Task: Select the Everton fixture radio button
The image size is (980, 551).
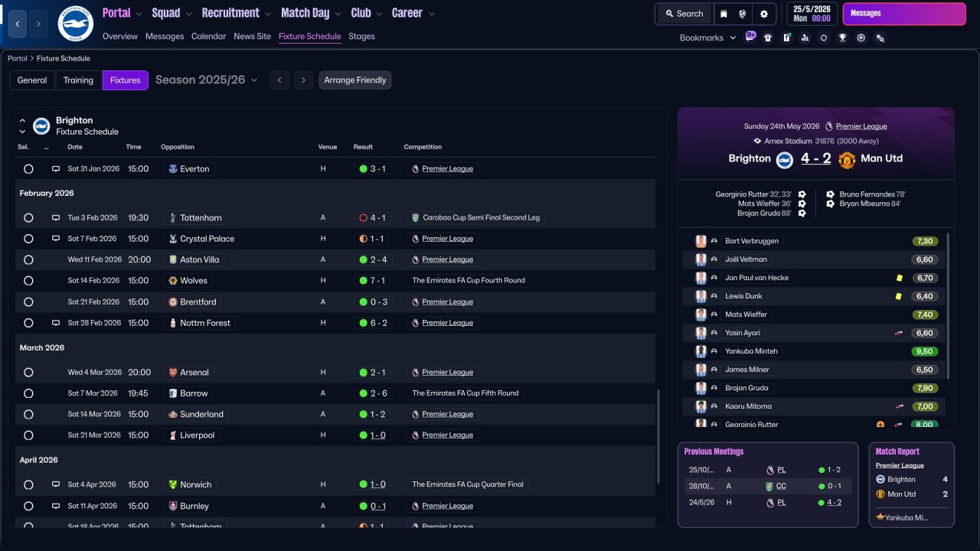Action: [28, 169]
